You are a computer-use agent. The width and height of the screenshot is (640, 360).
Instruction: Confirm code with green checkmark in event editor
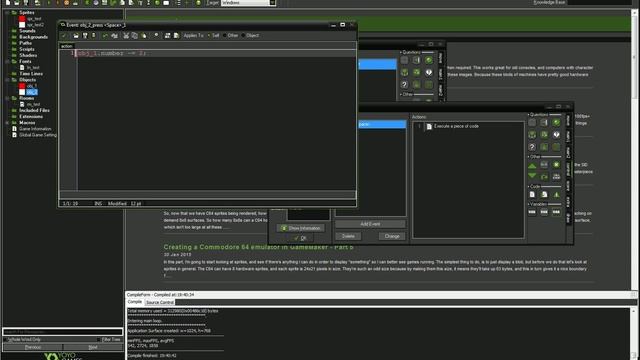pyautogui.click(x=64, y=36)
